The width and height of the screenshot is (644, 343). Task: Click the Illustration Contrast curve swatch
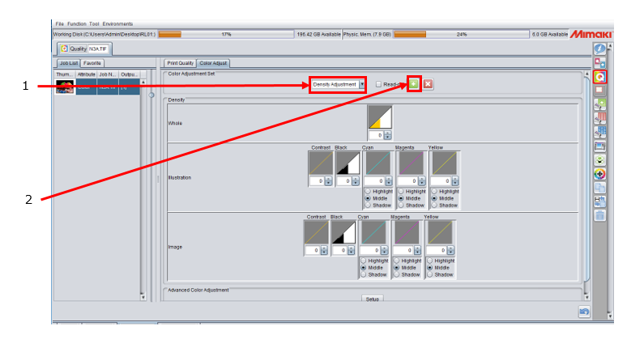click(321, 163)
